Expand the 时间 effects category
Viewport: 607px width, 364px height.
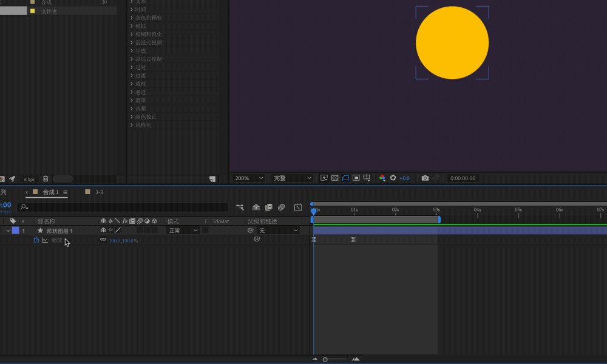pos(132,9)
